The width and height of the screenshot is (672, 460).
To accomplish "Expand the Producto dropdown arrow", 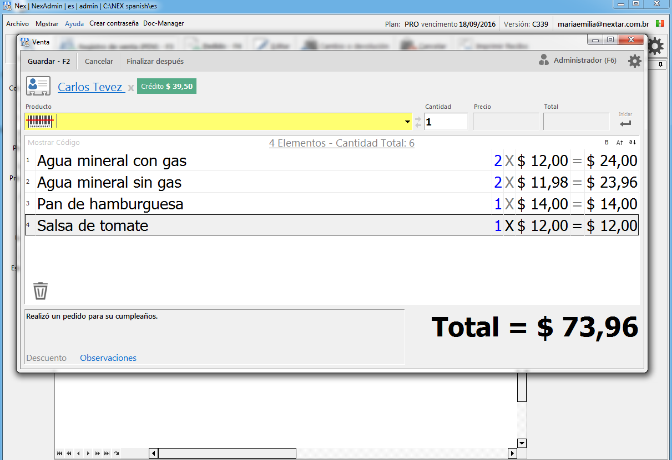I will [407, 122].
